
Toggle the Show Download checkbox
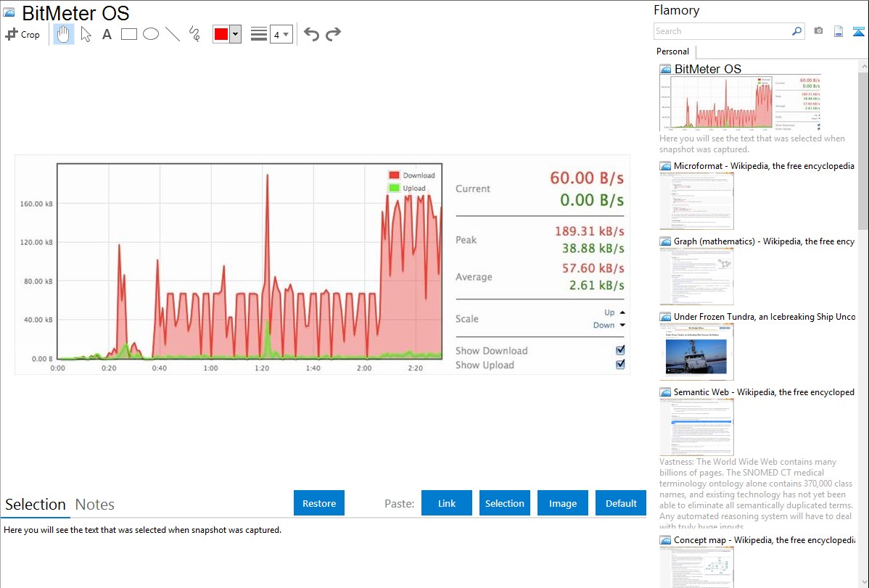(x=620, y=350)
